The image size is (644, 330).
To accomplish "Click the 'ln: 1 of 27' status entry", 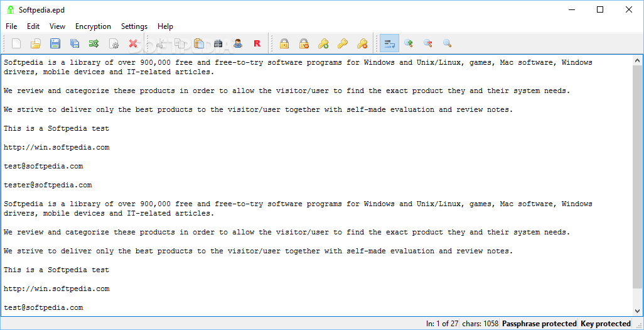I will (x=442, y=324).
